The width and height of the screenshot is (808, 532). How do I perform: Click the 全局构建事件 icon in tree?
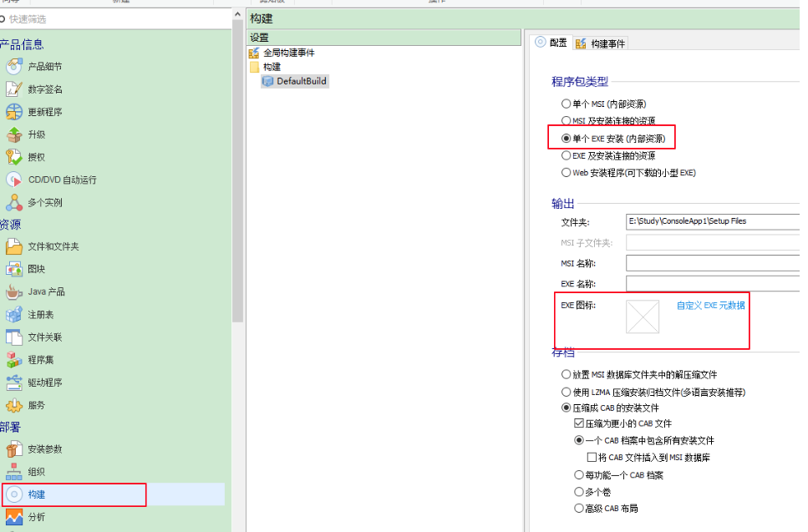(254, 53)
